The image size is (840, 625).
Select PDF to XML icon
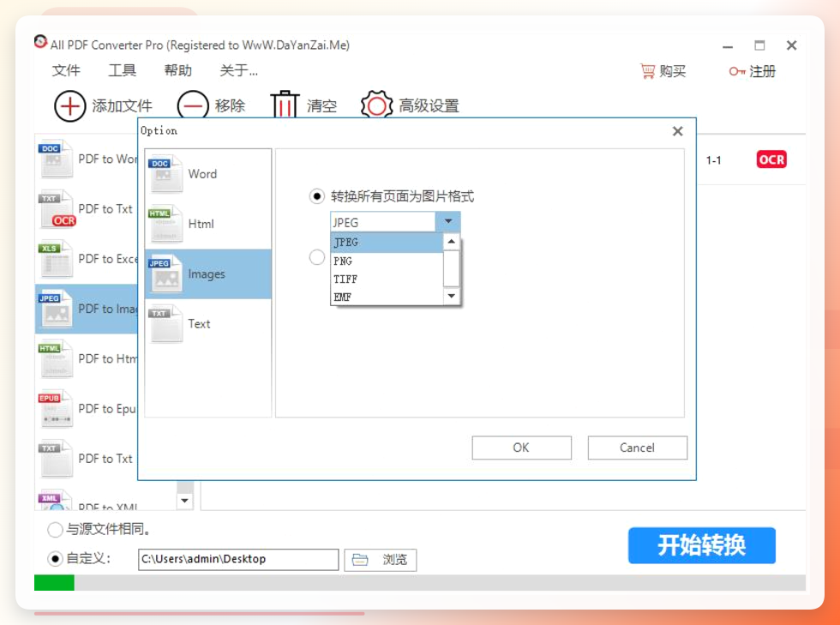click(55, 500)
